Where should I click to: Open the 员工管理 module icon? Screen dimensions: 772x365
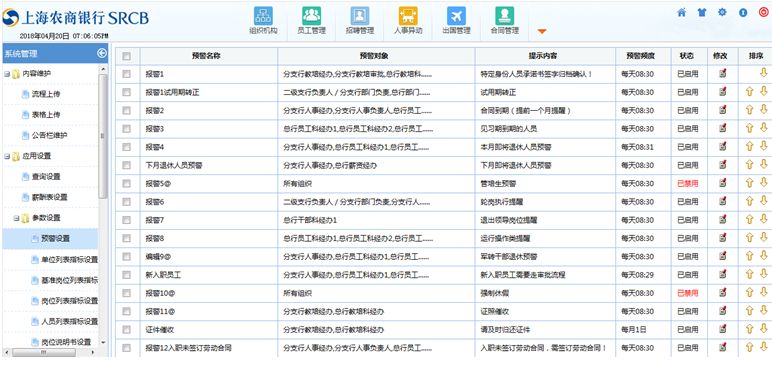pyautogui.click(x=311, y=16)
